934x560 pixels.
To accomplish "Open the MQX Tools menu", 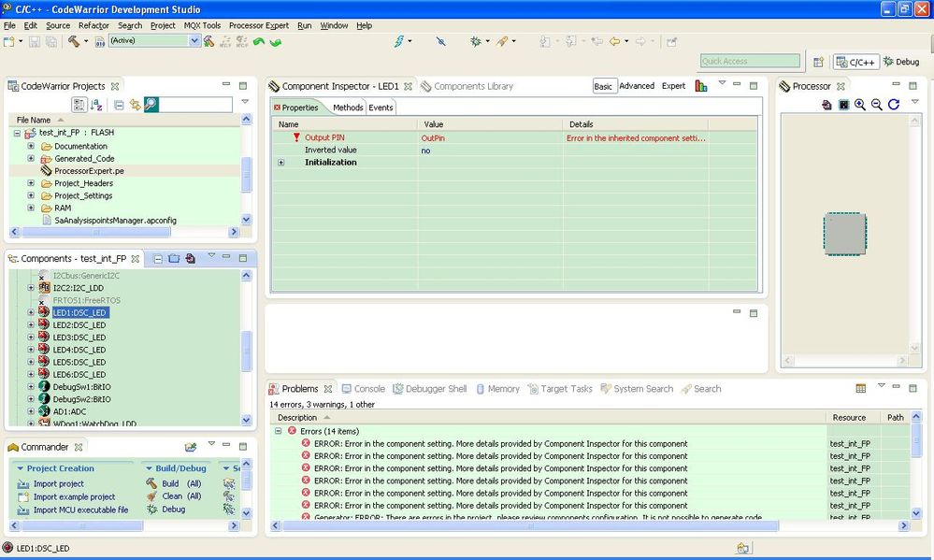I will click(x=202, y=25).
